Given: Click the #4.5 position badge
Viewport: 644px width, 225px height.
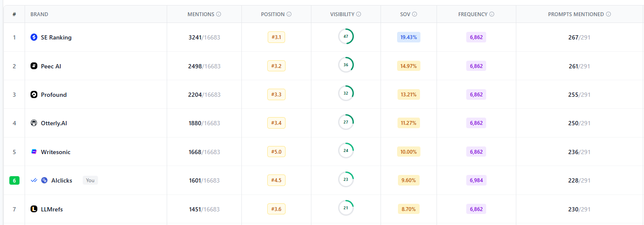Looking at the screenshot, I should 277,180.
